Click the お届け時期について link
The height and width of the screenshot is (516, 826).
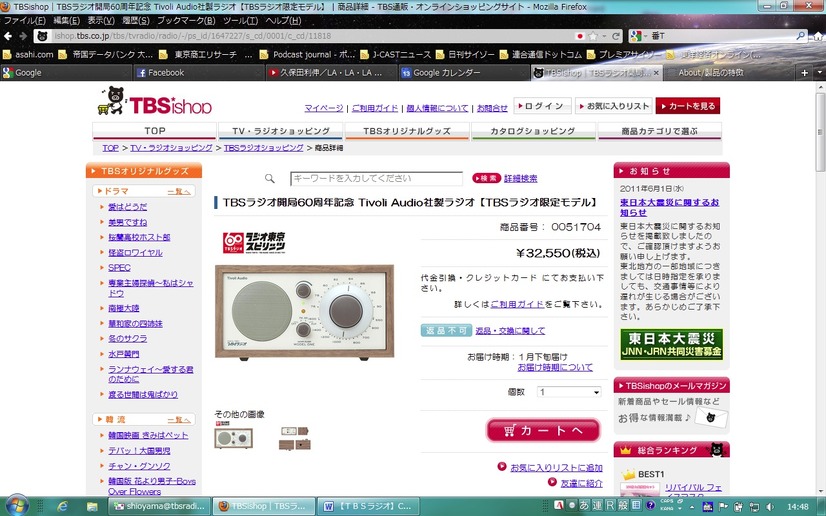(555, 368)
